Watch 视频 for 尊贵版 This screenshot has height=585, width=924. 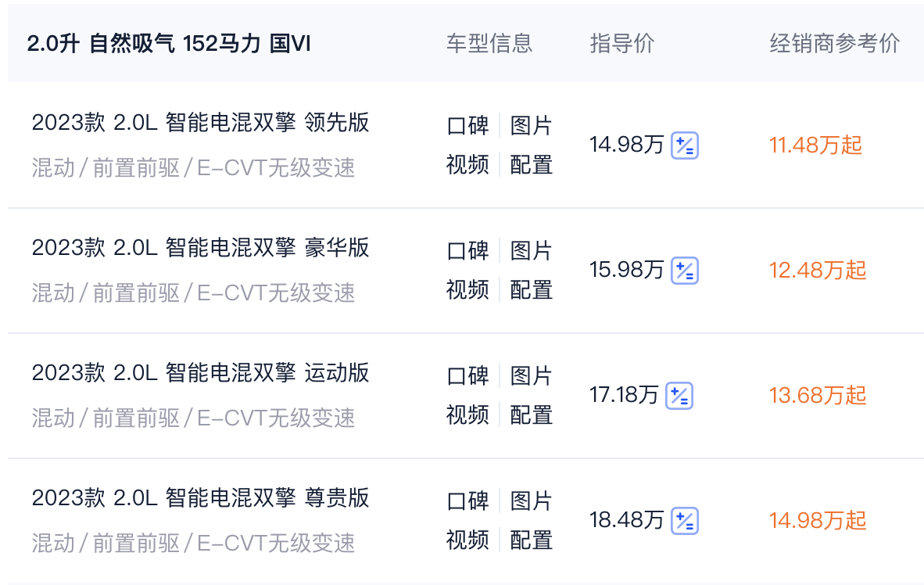point(467,540)
